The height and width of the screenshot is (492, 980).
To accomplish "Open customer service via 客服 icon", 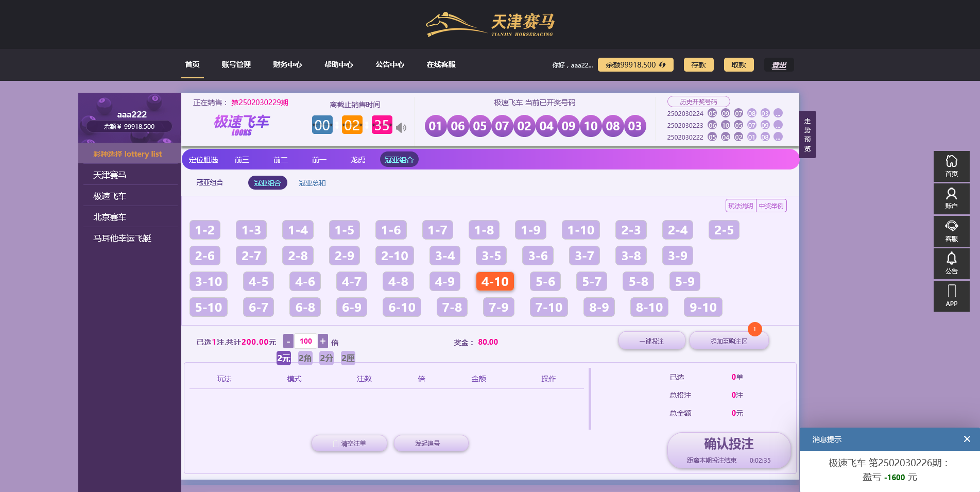I will coord(951,231).
